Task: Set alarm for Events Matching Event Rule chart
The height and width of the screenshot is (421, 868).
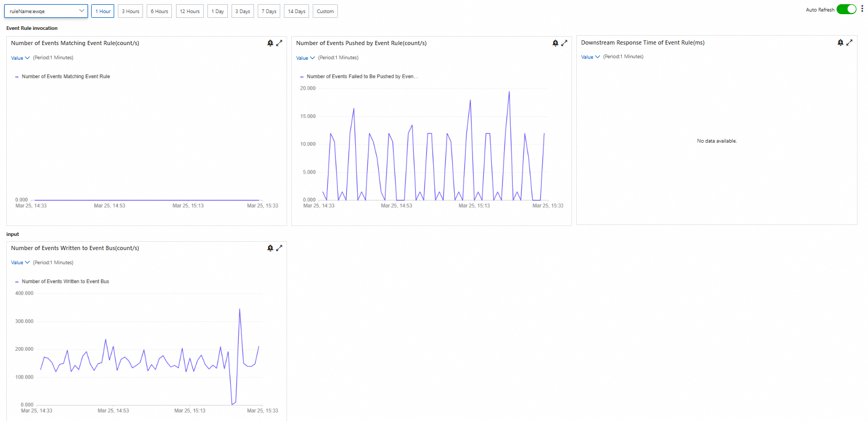Action: point(270,43)
